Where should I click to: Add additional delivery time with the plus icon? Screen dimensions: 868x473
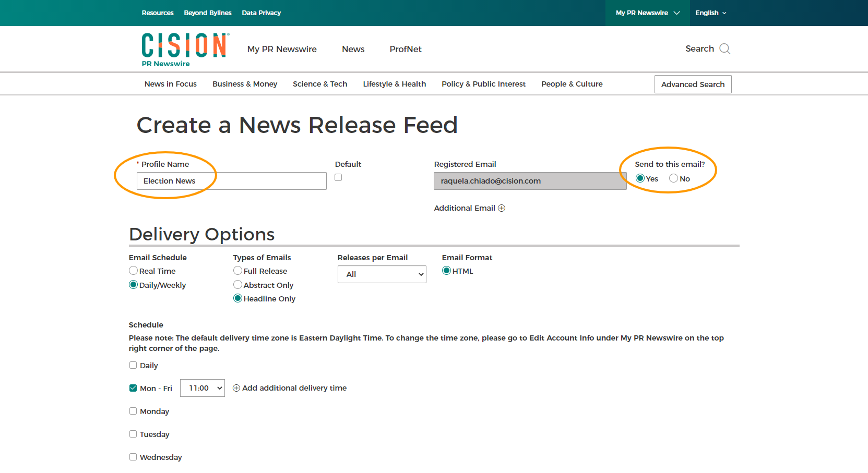click(236, 388)
